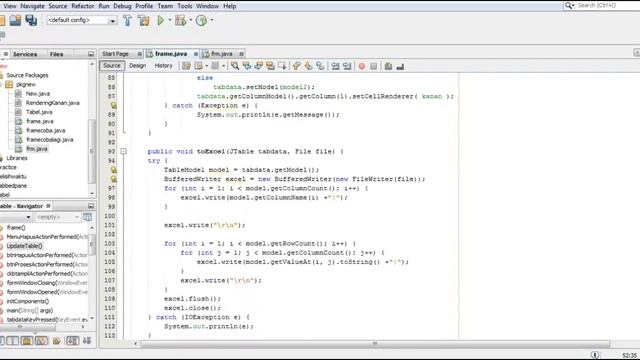Open the Debug Project dropdown arrow
The image size is (640, 360).
pyautogui.click(x=191, y=20)
